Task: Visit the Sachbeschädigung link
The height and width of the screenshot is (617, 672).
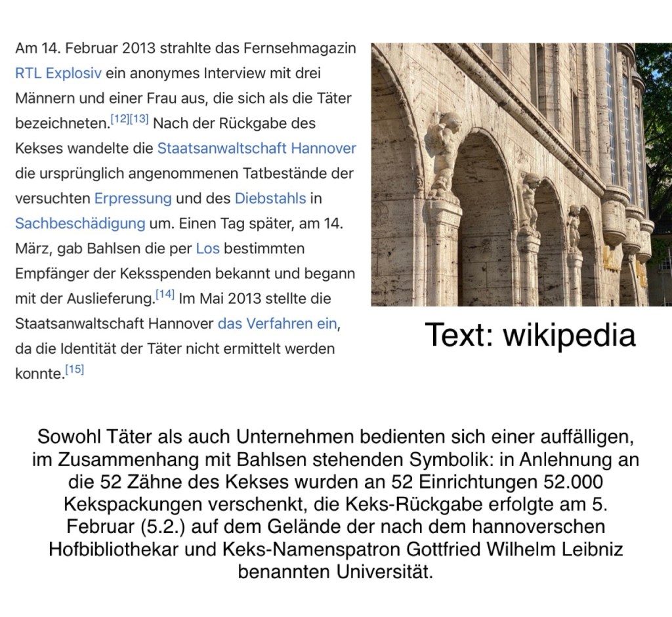Action: tap(79, 223)
